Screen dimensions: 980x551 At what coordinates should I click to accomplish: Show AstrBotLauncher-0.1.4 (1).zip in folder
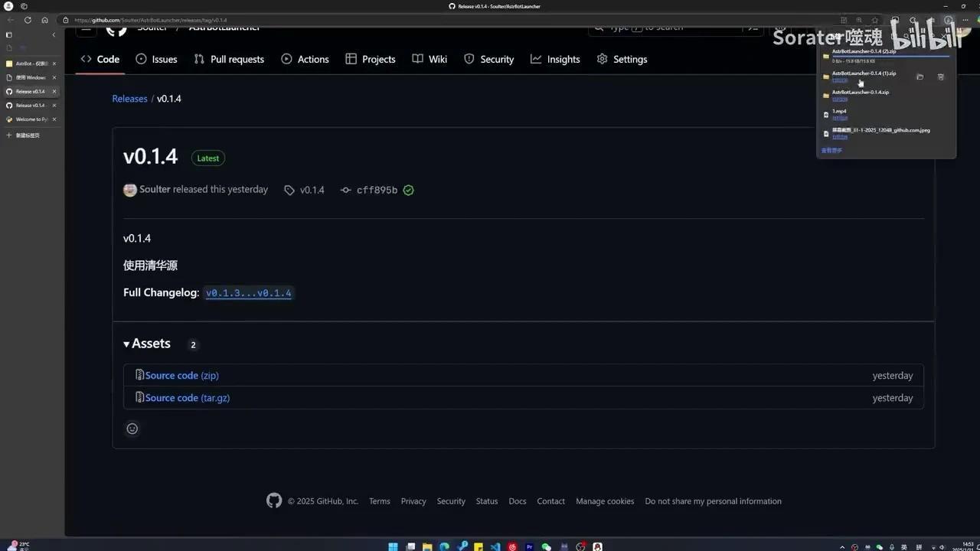coord(920,77)
